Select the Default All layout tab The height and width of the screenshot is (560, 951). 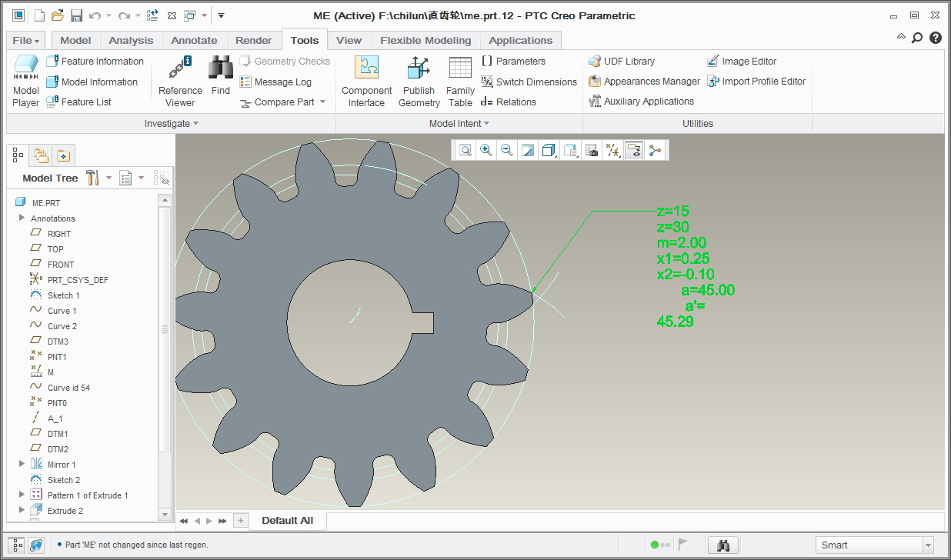[x=287, y=521]
